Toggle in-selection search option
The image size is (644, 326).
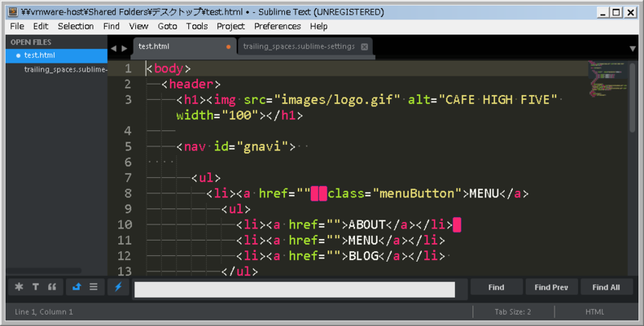pyautogui.click(x=93, y=287)
